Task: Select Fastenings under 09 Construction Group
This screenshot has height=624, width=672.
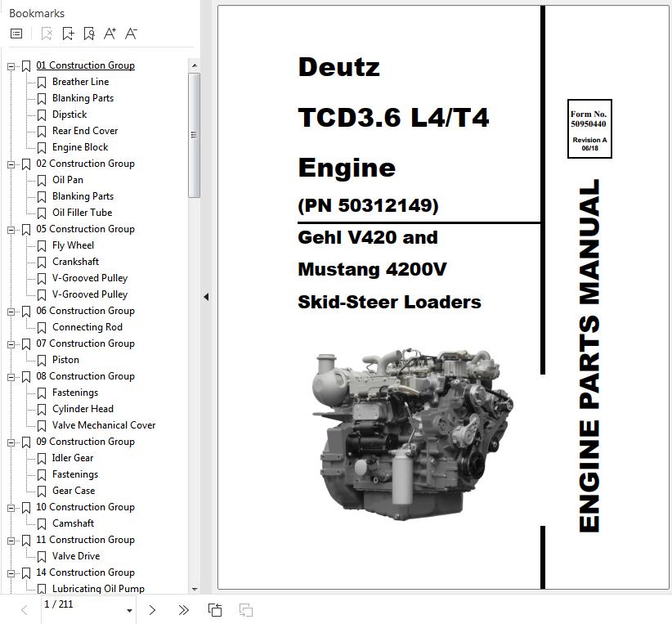Action: pos(75,474)
